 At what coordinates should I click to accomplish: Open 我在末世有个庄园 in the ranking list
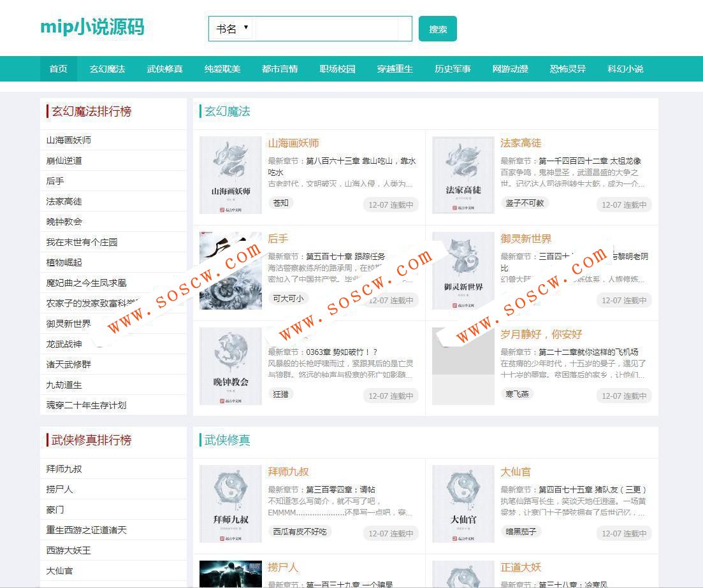click(x=82, y=242)
